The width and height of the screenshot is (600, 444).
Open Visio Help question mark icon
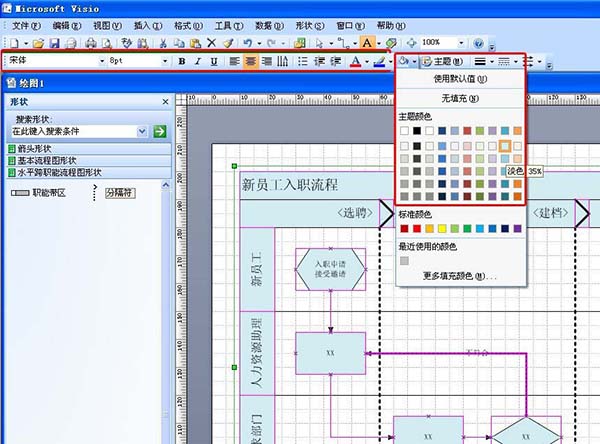pos(478,43)
